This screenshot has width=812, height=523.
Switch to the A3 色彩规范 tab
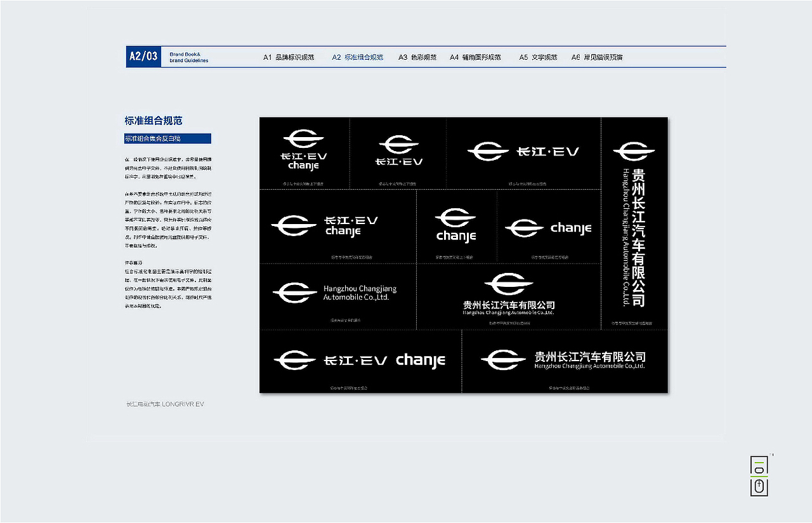point(417,57)
